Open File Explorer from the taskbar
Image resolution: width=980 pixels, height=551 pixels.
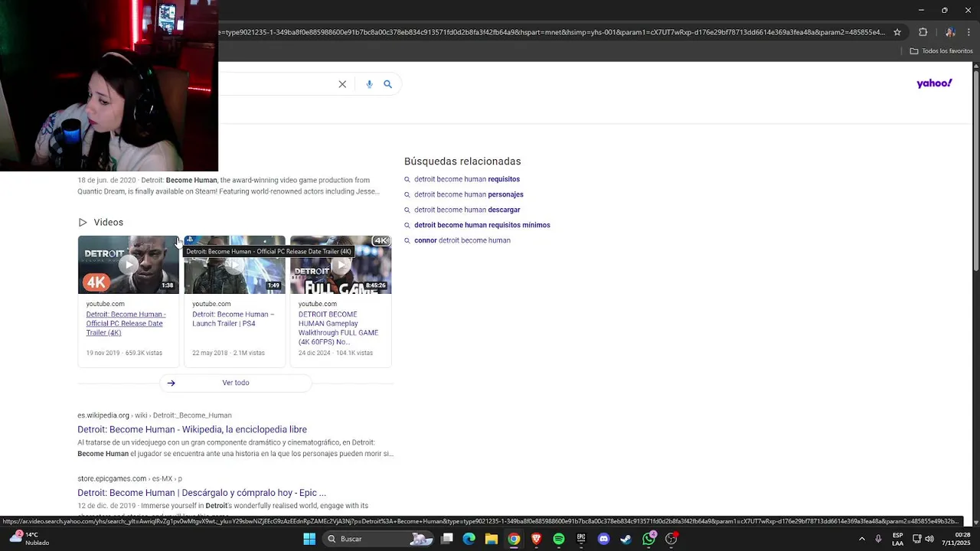pyautogui.click(x=492, y=539)
